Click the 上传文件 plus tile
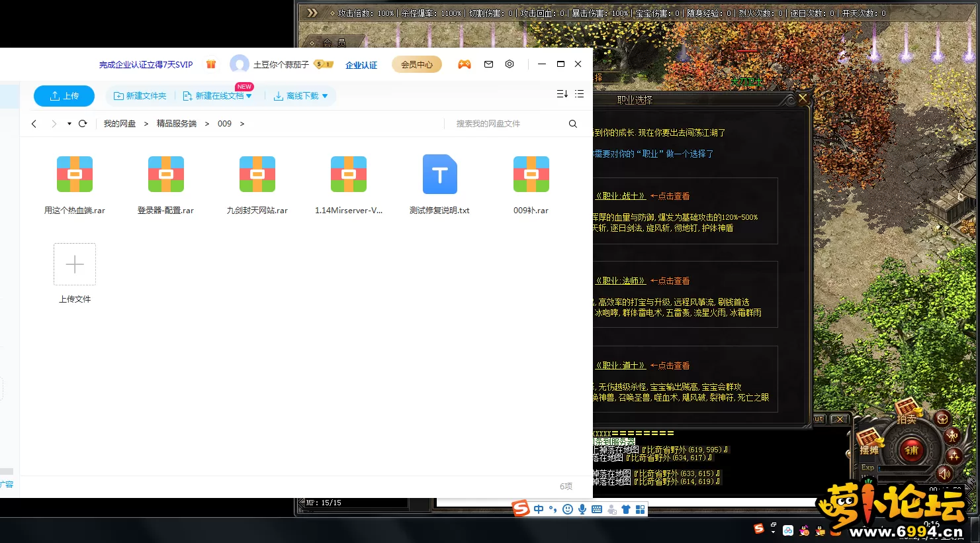The width and height of the screenshot is (980, 543). tap(75, 264)
